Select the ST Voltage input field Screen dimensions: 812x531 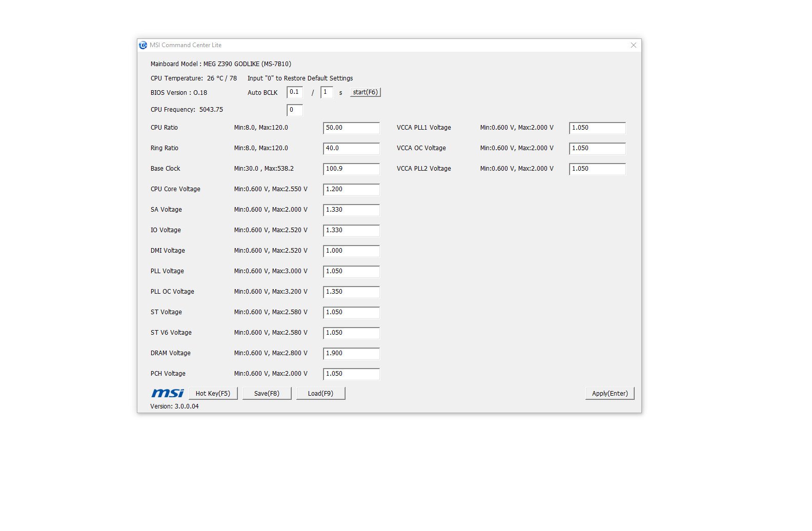(352, 313)
